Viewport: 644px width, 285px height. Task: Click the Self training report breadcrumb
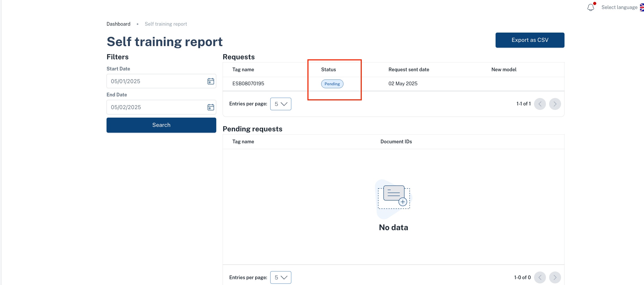click(x=166, y=24)
